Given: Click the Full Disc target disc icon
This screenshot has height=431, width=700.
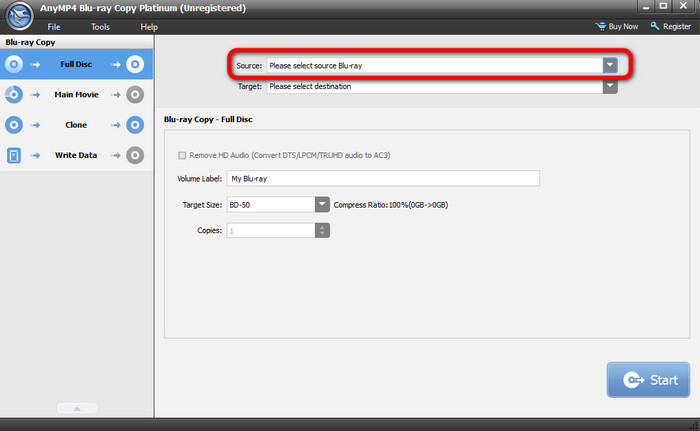Looking at the screenshot, I should (x=135, y=64).
